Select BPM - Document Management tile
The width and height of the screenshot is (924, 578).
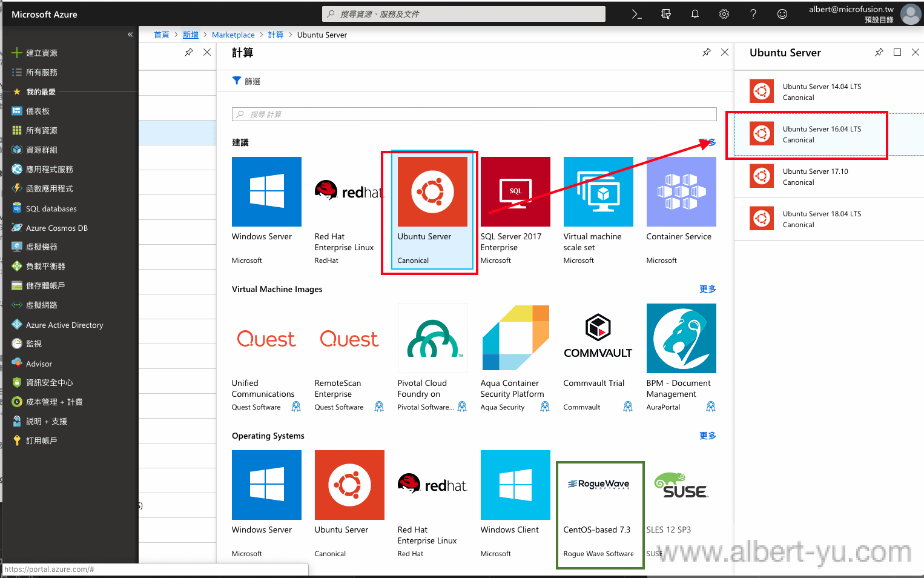coord(681,358)
